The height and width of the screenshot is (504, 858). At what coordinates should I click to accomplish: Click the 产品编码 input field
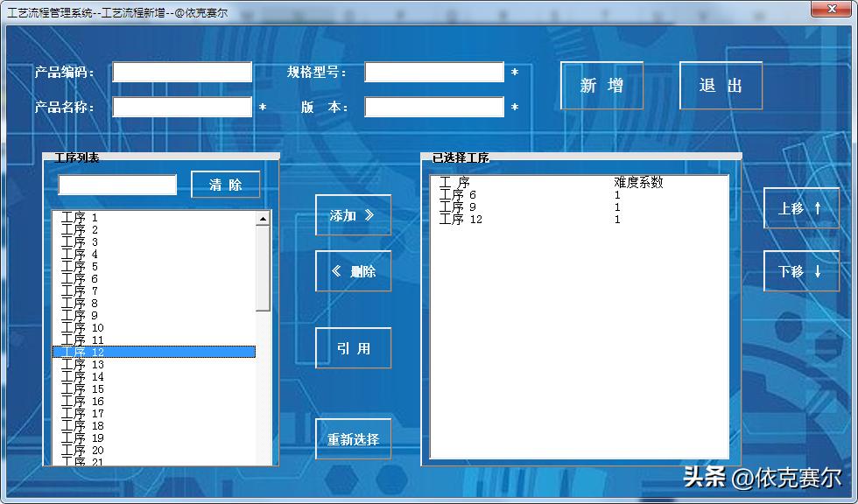point(181,72)
